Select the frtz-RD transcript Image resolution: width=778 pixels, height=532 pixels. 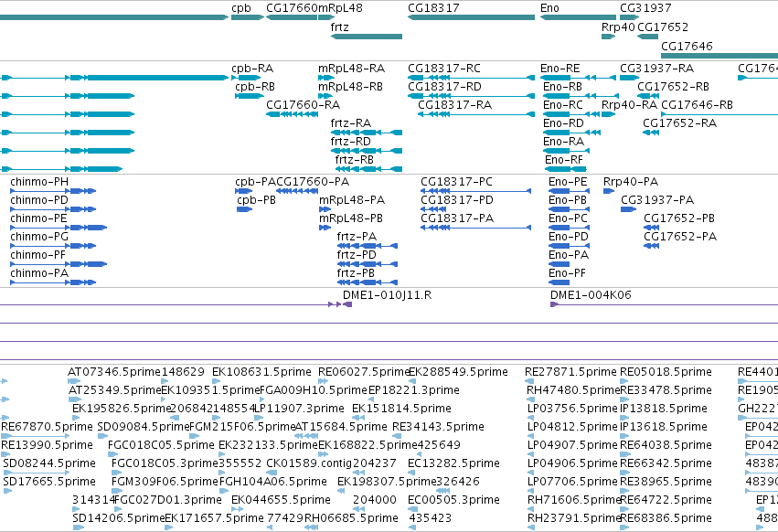[x=367, y=151]
